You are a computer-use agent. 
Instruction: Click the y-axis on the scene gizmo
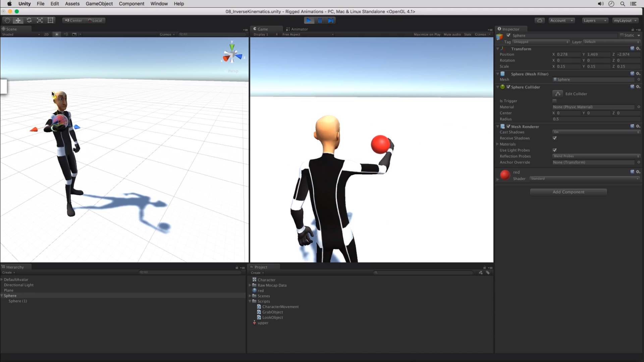(x=232, y=45)
